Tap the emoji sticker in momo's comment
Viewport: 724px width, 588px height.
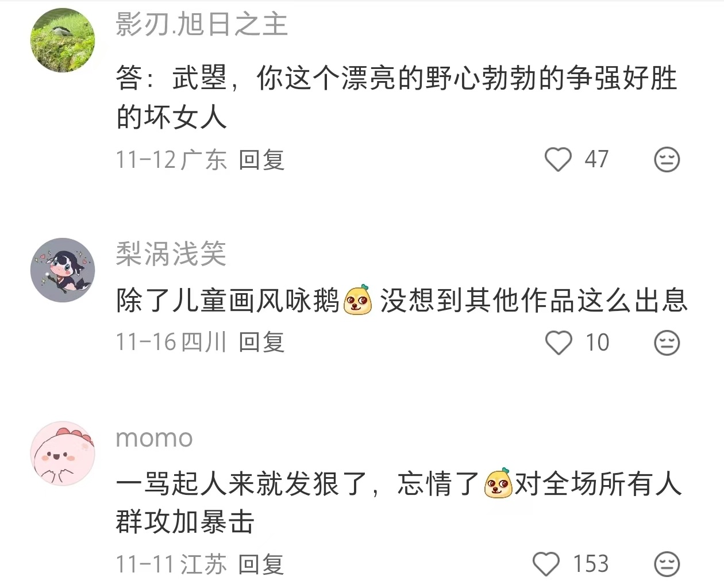point(498,483)
